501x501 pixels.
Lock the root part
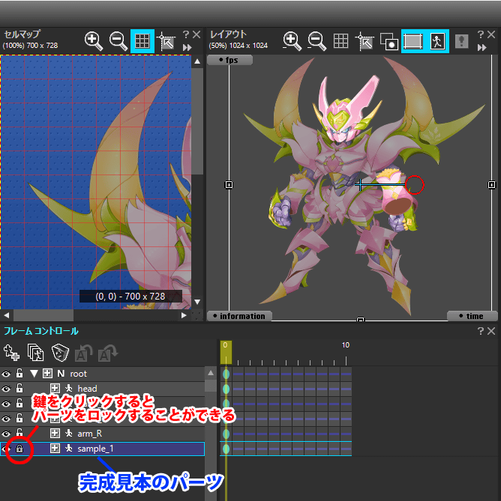coord(20,373)
